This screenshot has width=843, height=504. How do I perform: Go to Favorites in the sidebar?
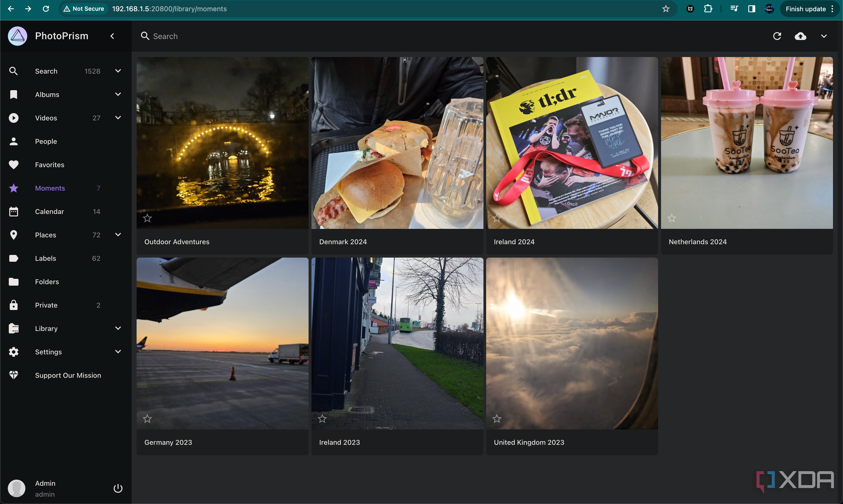[50, 165]
